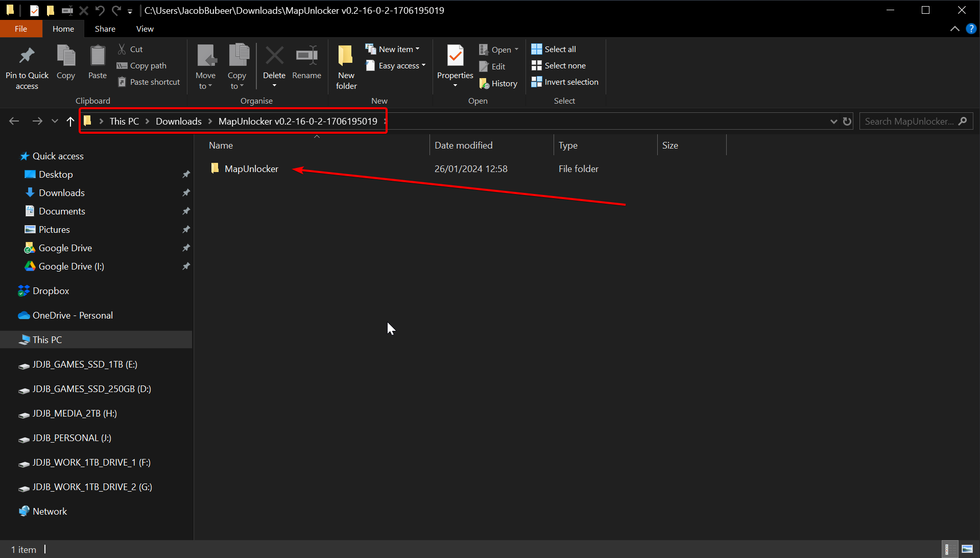The height and width of the screenshot is (558, 980).
Task: Click Downloads in the address breadcrumb
Action: [178, 122]
